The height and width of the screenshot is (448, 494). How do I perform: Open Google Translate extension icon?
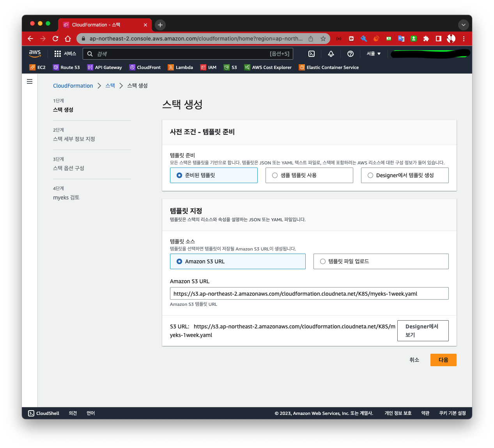pos(401,39)
